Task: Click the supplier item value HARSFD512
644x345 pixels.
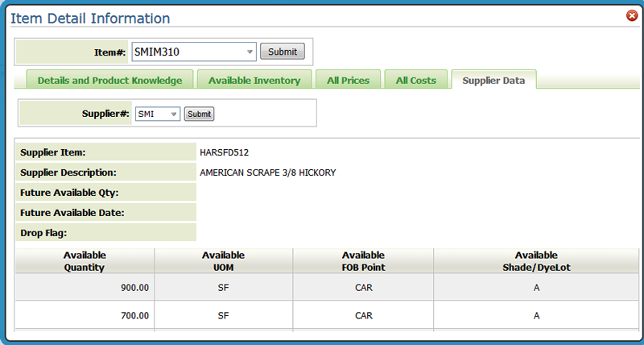Action: [225, 152]
